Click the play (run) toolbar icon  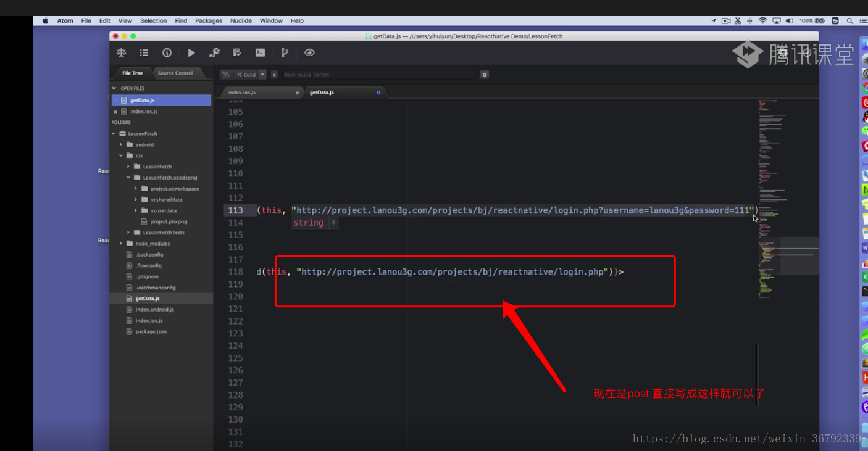pos(191,53)
